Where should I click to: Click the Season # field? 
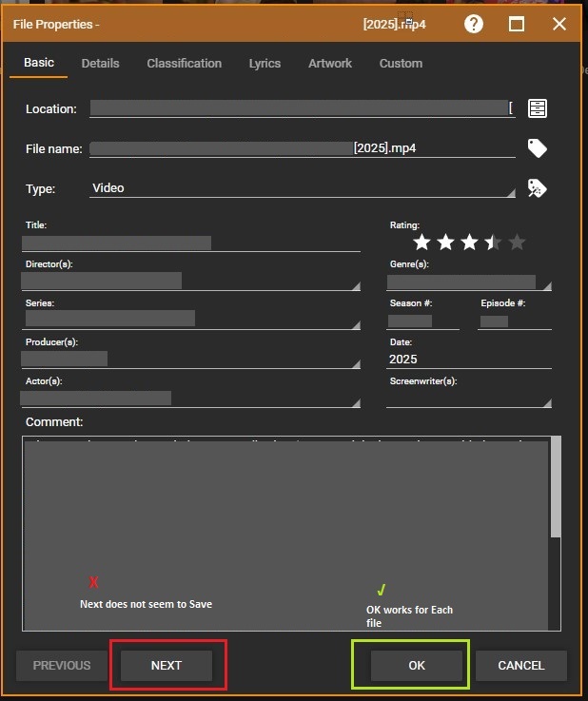point(422,321)
